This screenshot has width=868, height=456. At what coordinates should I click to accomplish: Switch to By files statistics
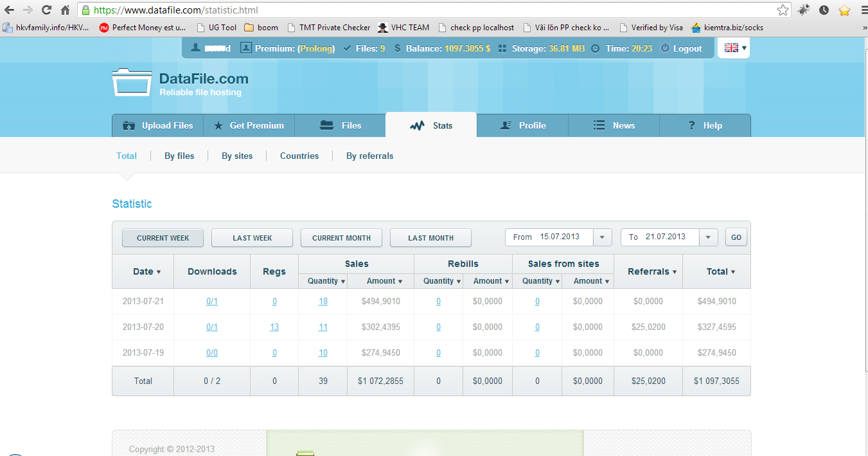click(179, 156)
